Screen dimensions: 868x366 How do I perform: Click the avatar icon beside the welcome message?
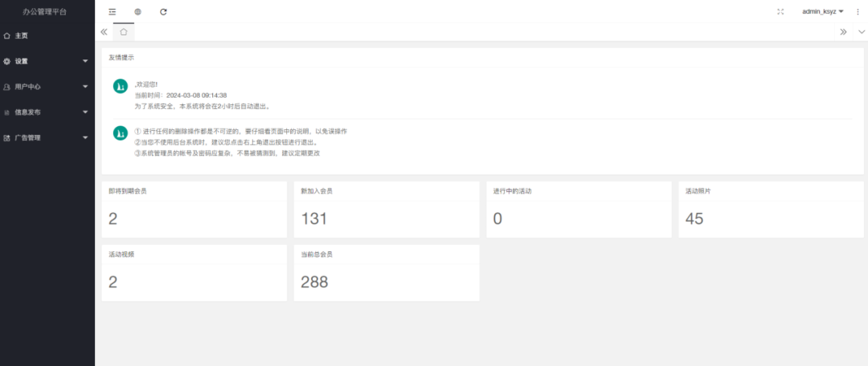(121, 86)
